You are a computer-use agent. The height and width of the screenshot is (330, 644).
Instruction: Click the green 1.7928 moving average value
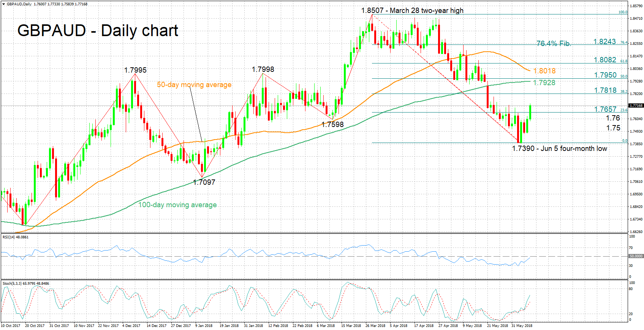(x=544, y=82)
